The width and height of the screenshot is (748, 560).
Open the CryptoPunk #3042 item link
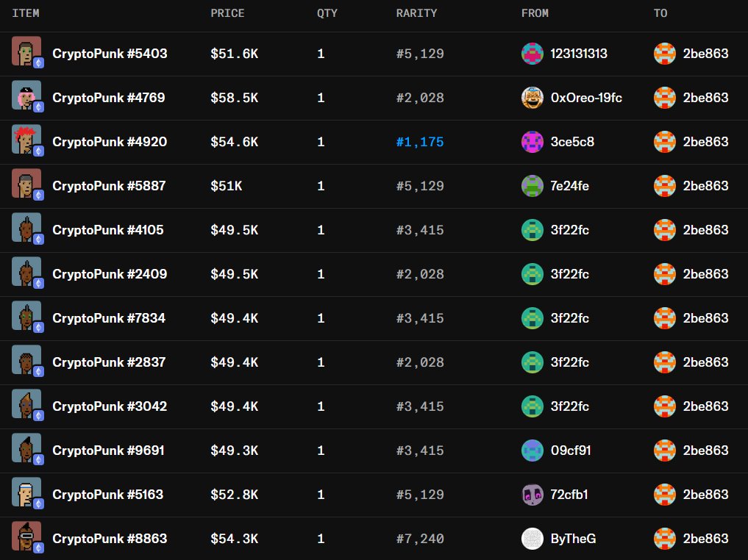(x=110, y=406)
